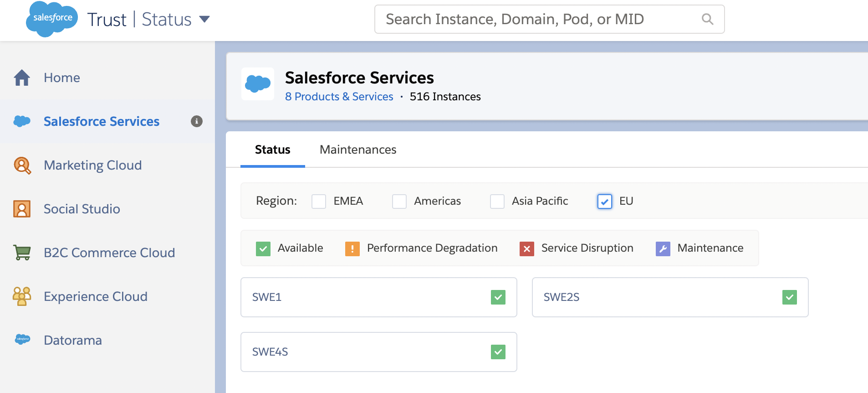Enable the EMEA region checkbox

319,201
